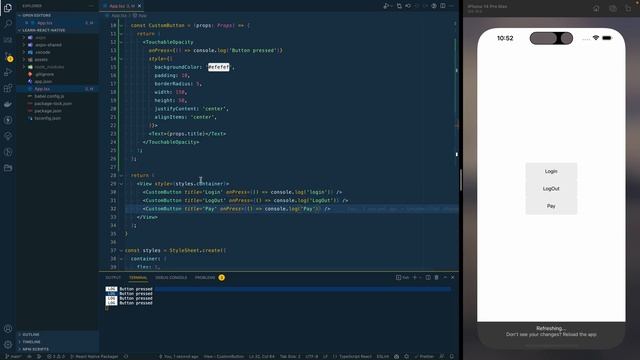Image resolution: width=640 pixels, height=360 pixels.
Task: Click the editor vertical scrollbar
Action: [x=457, y=145]
